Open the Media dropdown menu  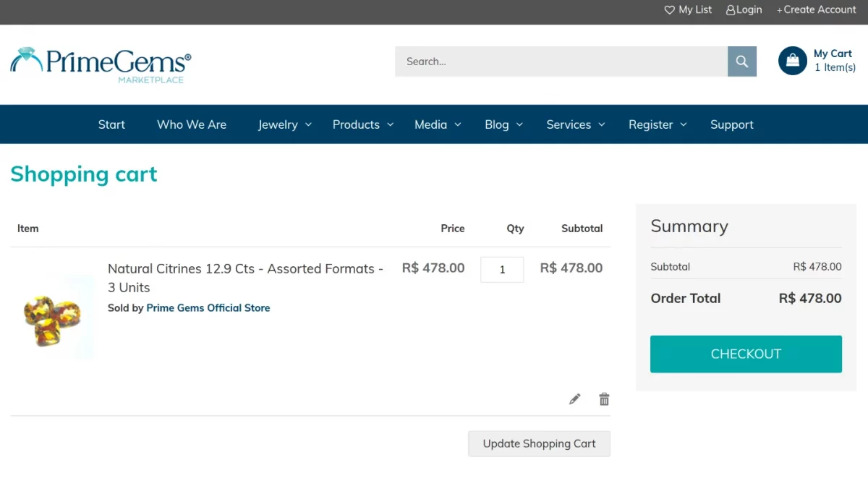[x=438, y=124]
